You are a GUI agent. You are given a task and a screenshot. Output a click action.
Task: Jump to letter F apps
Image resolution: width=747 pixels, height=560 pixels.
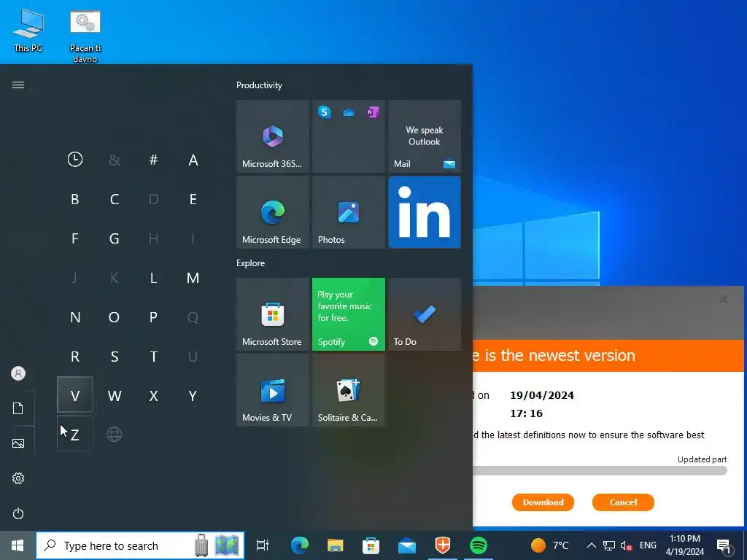[75, 238]
